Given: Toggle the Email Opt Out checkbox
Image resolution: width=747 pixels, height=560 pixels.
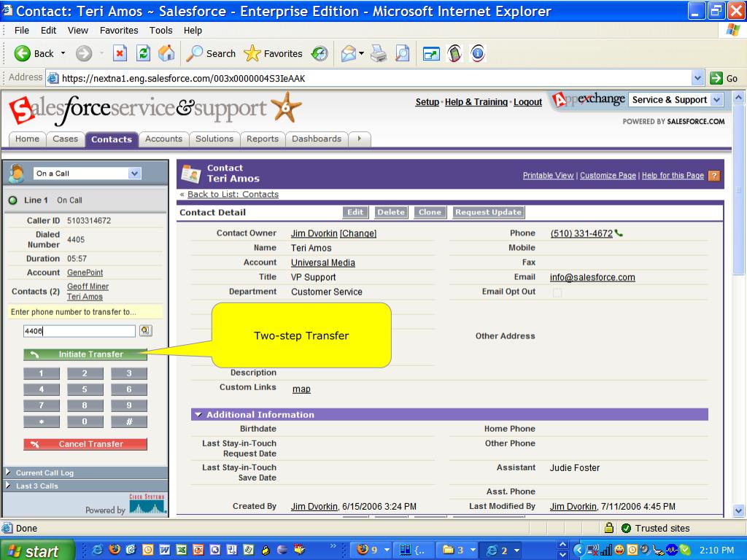Looking at the screenshot, I should pyautogui.click(x=557, y=292).
